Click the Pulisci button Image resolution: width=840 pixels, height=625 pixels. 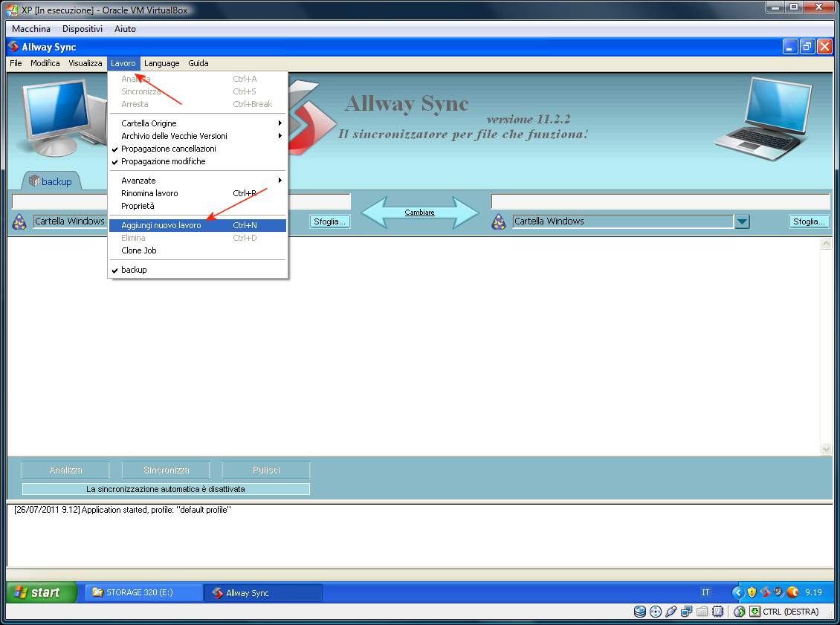point(266,470)
